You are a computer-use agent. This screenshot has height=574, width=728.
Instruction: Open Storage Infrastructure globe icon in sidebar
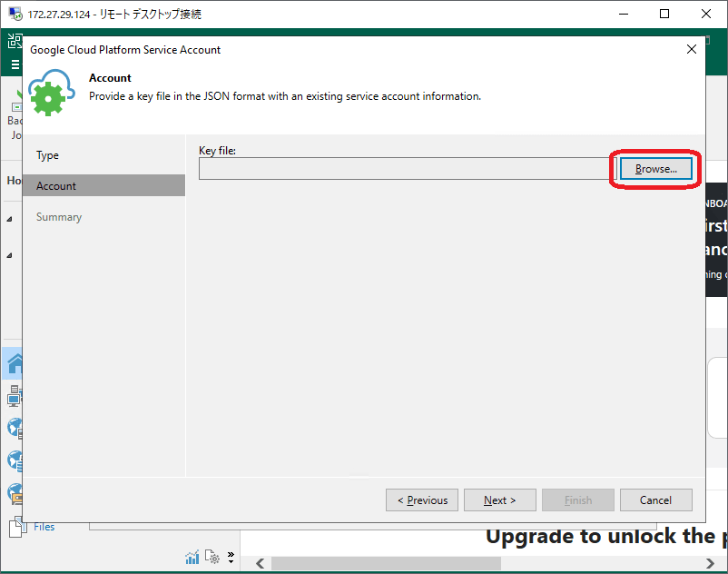click(15, 460)
